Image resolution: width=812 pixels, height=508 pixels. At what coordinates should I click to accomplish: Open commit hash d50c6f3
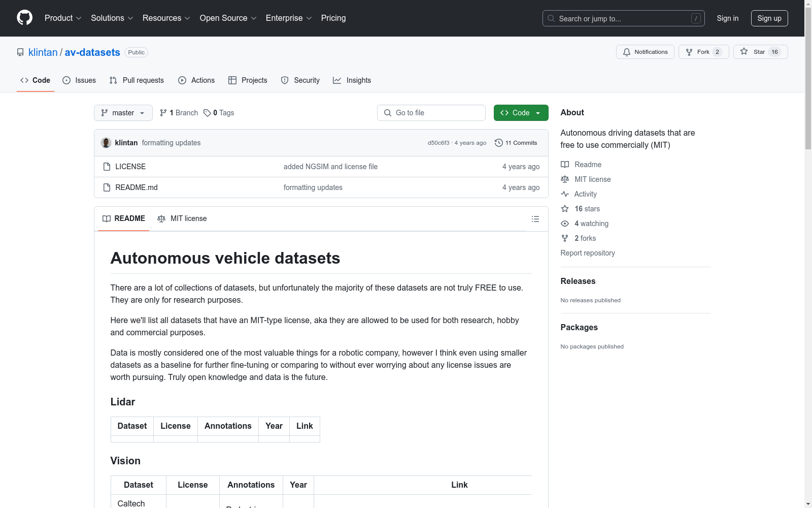[438, 143]
